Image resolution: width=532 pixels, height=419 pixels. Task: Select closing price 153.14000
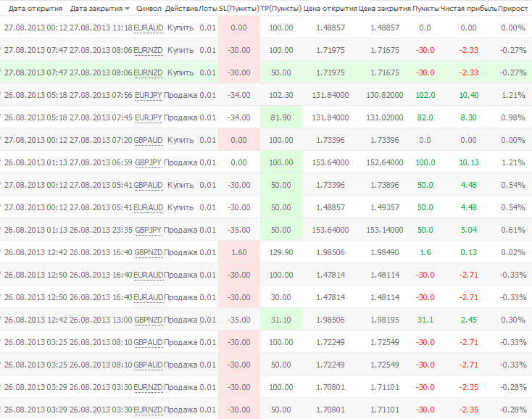click(385, 230)
